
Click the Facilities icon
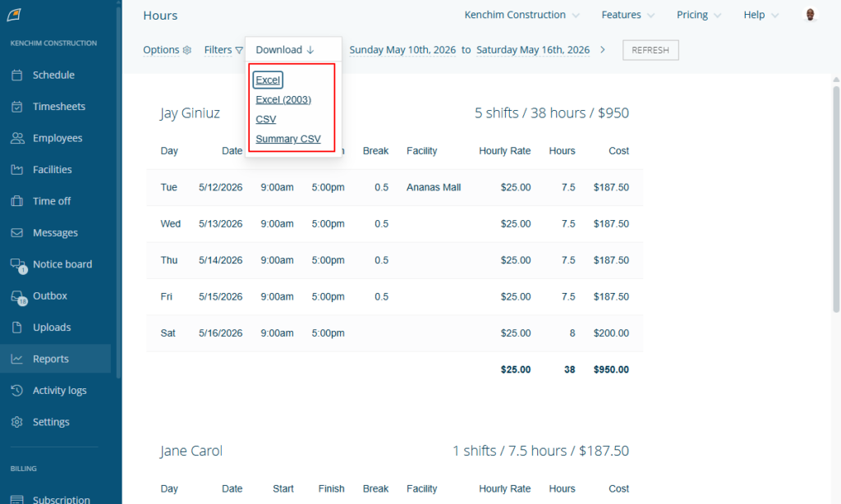(17, 170)
